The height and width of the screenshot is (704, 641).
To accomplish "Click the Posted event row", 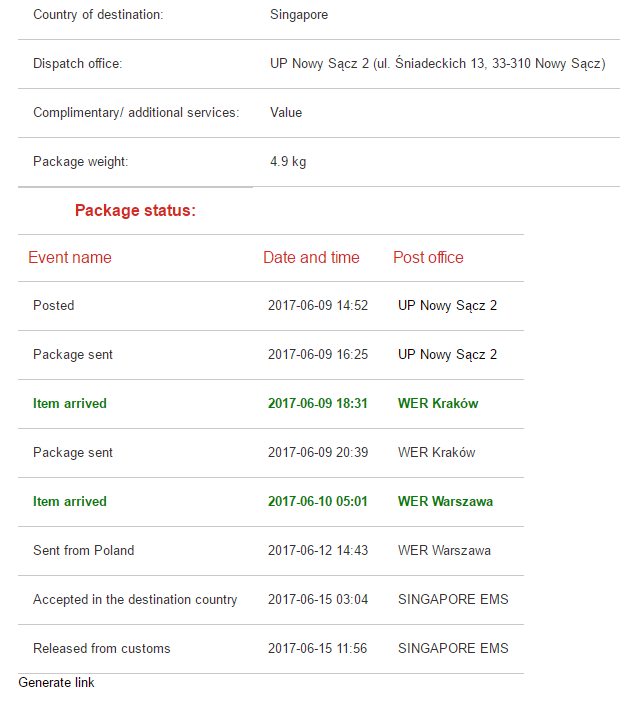I will click(x=271, y=306).
